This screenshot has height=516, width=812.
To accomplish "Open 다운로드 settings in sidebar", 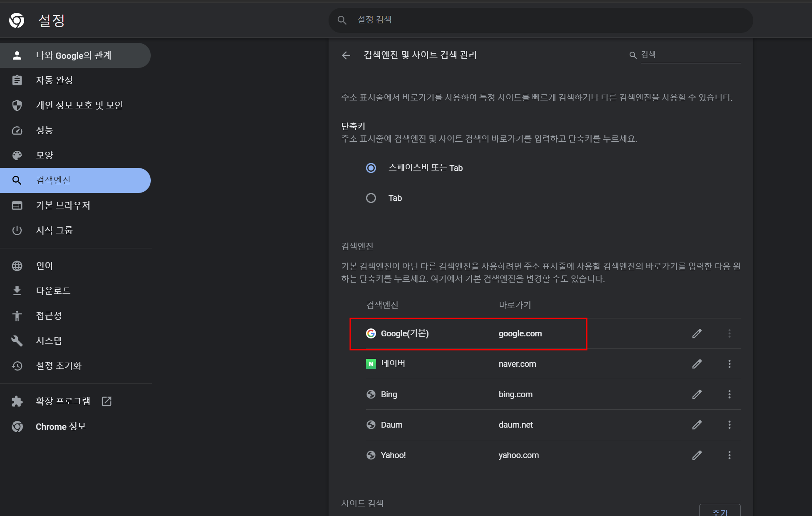I will (53, 291).
